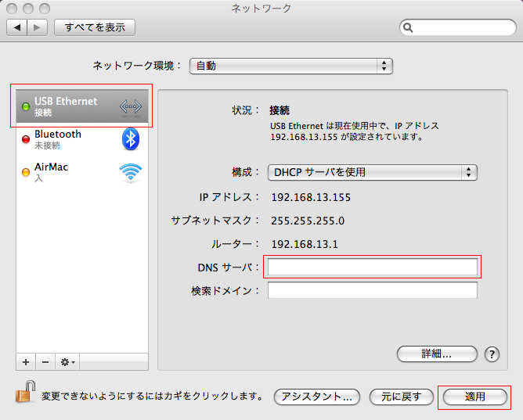Click green status dot beside USB Ethernet

(26, 106)
